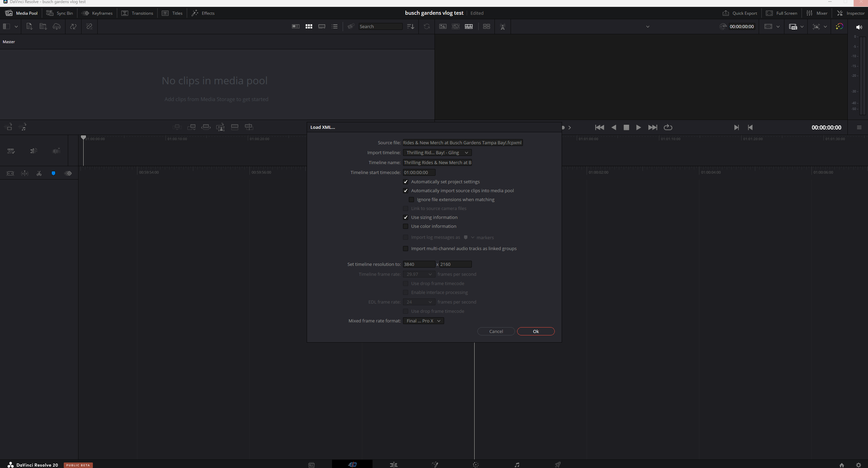868x468 pixels.
Task: Mute audio with the speaker icon
Action: (x=859, y=27)
